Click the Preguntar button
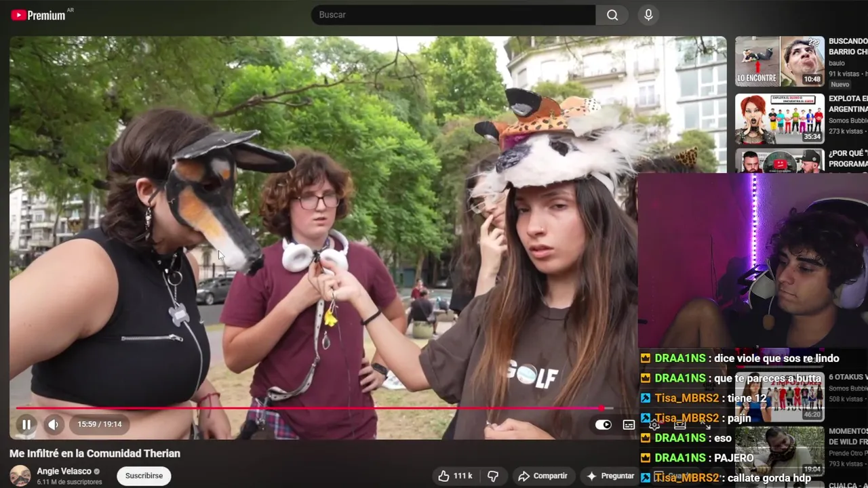The height and width of the screenshot is (488, 868). (x=610, y=476)
